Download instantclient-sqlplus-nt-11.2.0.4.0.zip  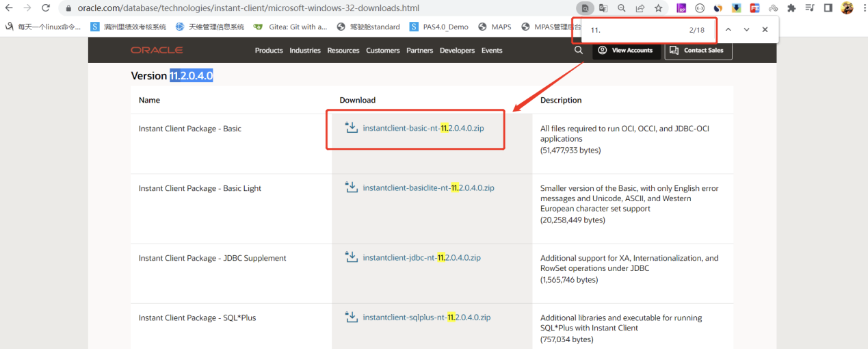(x=426, y=318)
